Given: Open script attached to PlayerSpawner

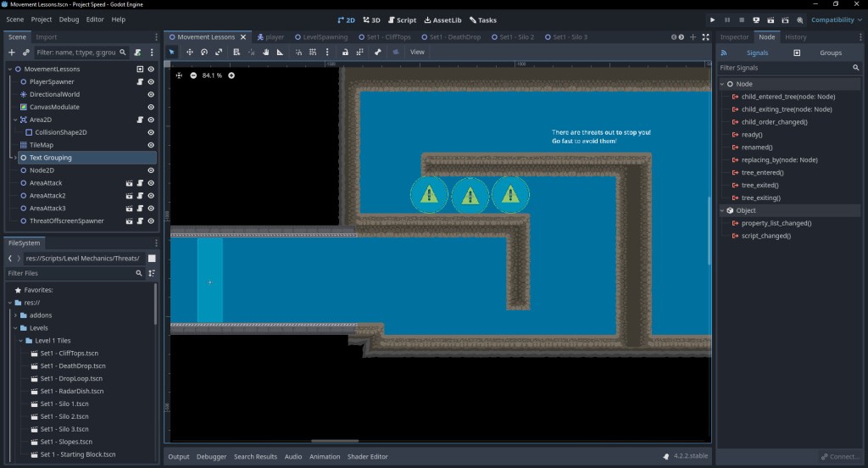Looking at the screenshot, I should coord(140,82).
